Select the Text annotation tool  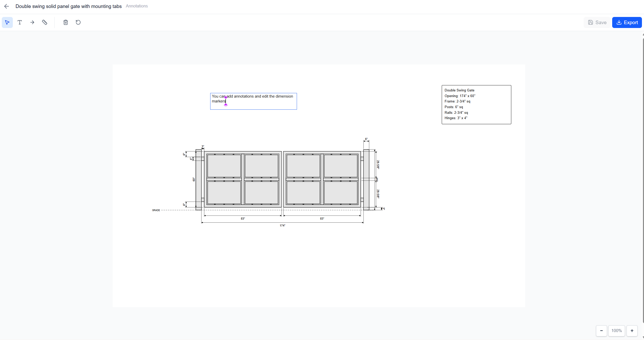tap(20, 22)
